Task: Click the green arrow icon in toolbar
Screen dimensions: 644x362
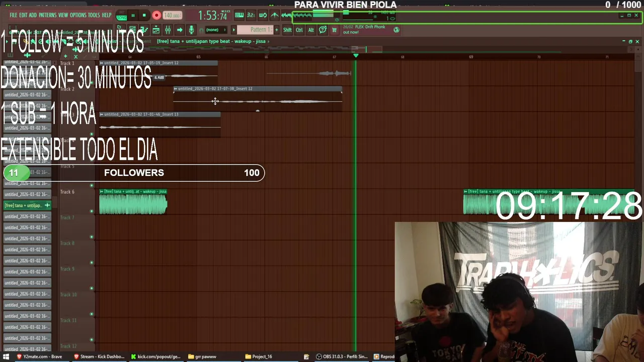Action: coord(180,30)
